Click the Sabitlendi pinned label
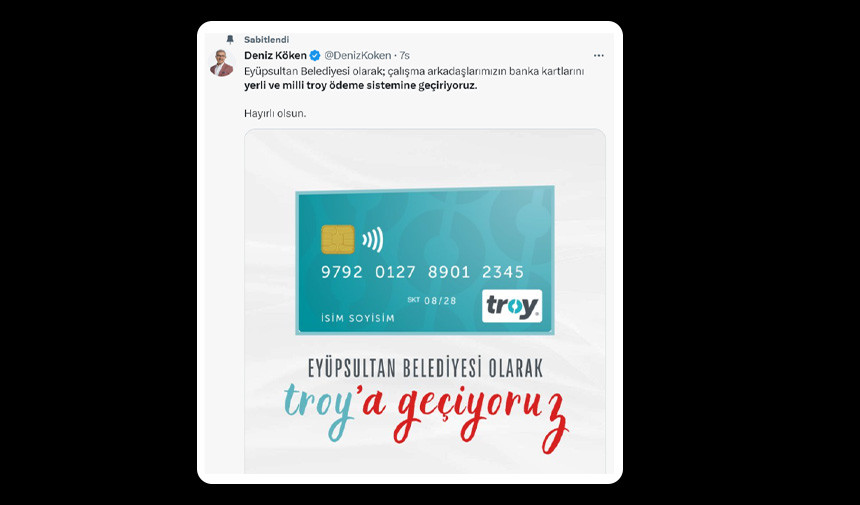The width and height of the screenshot is (860, 505). tap(267, 39)
